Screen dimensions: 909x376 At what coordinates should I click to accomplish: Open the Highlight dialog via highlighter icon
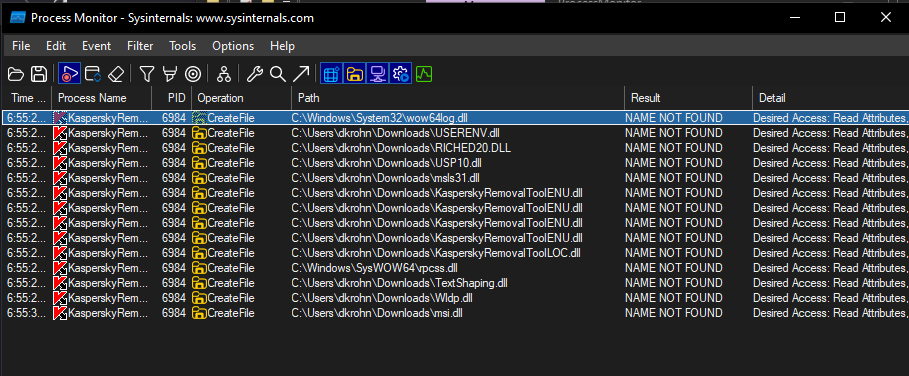[170, 74]
